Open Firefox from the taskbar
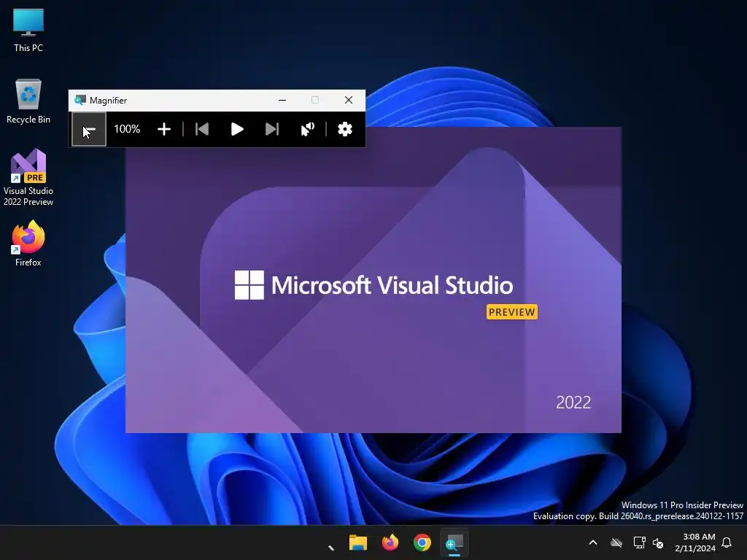This screenshot has width=747, height=560. (390, 542)
